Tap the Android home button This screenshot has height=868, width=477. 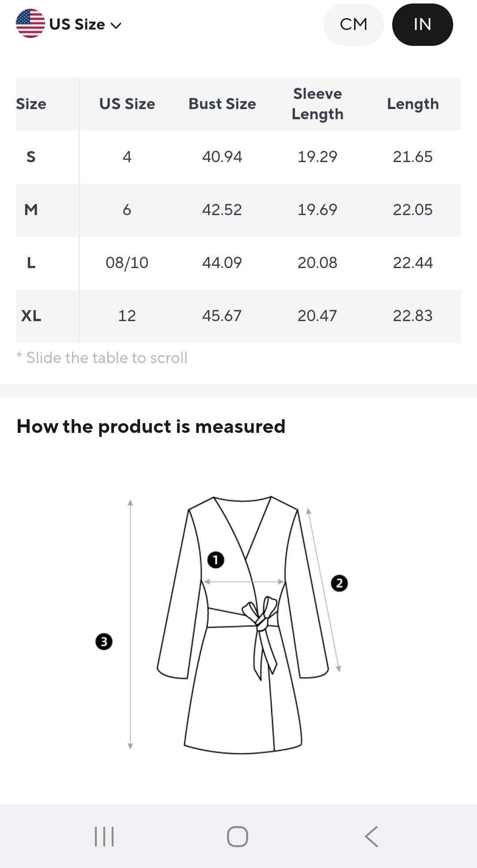click(x=238, y=836)
